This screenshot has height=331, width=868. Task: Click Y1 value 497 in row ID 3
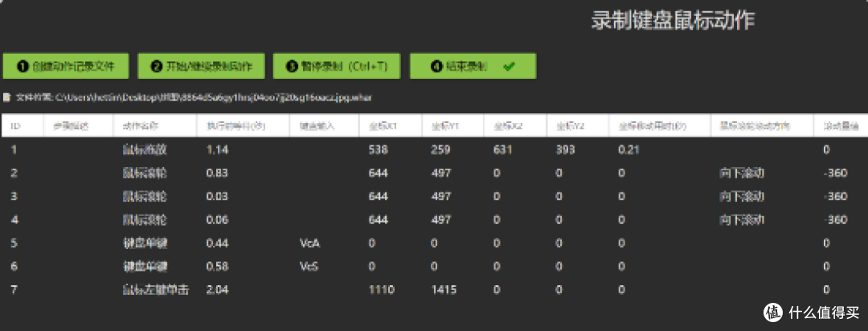point(440,197)
